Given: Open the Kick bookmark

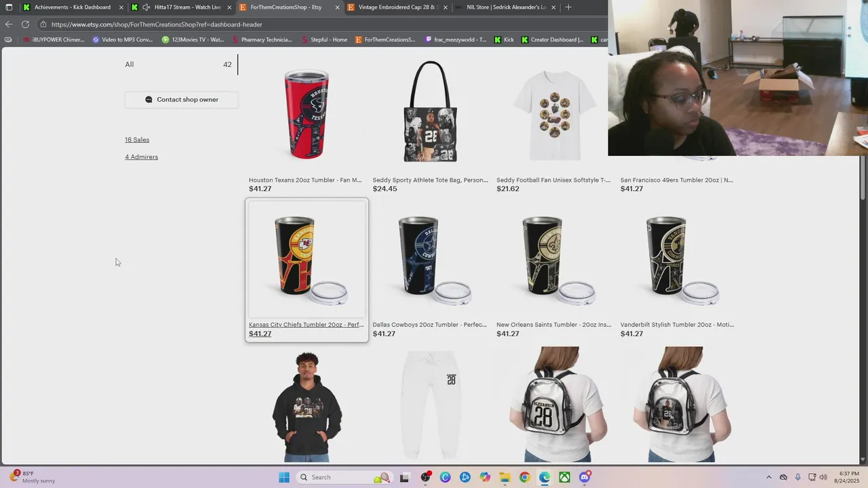Looking at the screenshot, I should tap(504, 40).
